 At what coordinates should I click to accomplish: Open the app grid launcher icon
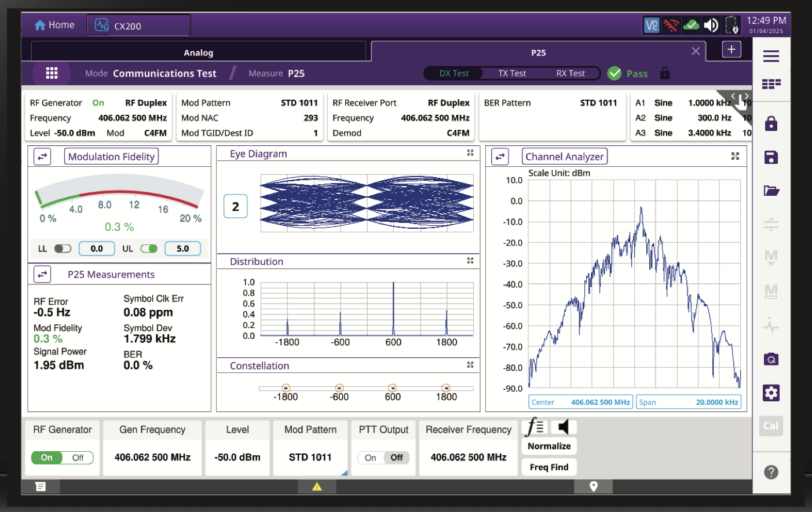pos(52,74)
